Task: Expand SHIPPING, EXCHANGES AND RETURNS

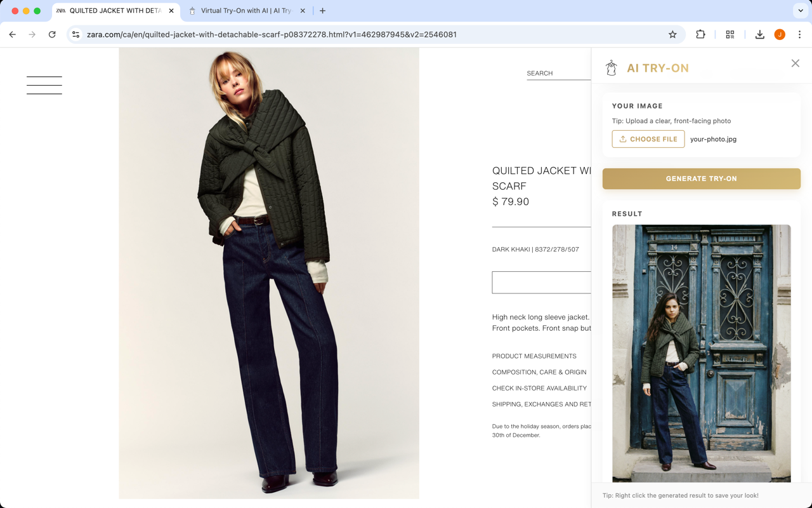Action: (x=541, y=404)
